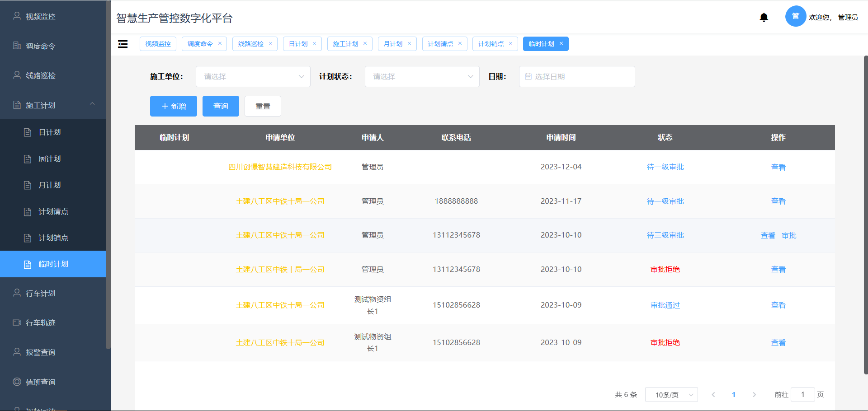This screenshot has width=868, height=411.
Task: Collapse the 施工计划 submenu chevron
Action: [x=92, y=104]
